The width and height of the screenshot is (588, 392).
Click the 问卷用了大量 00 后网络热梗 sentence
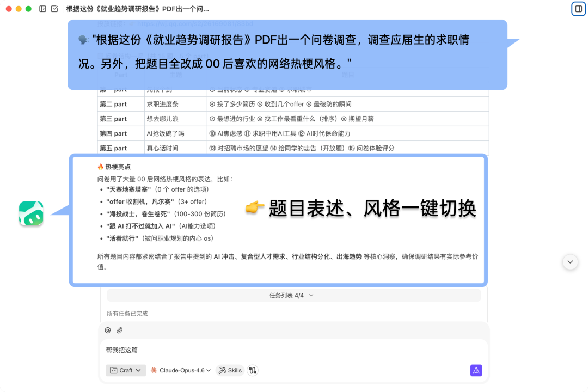[165, 179]
